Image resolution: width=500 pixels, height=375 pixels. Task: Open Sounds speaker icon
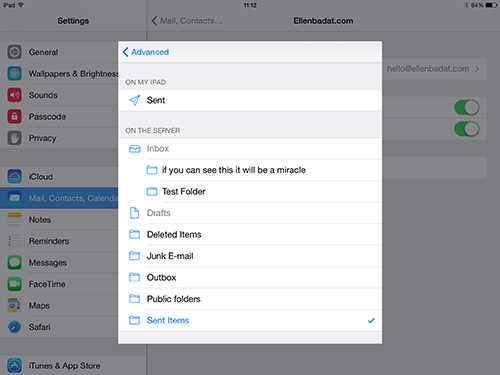click(14, 95)
